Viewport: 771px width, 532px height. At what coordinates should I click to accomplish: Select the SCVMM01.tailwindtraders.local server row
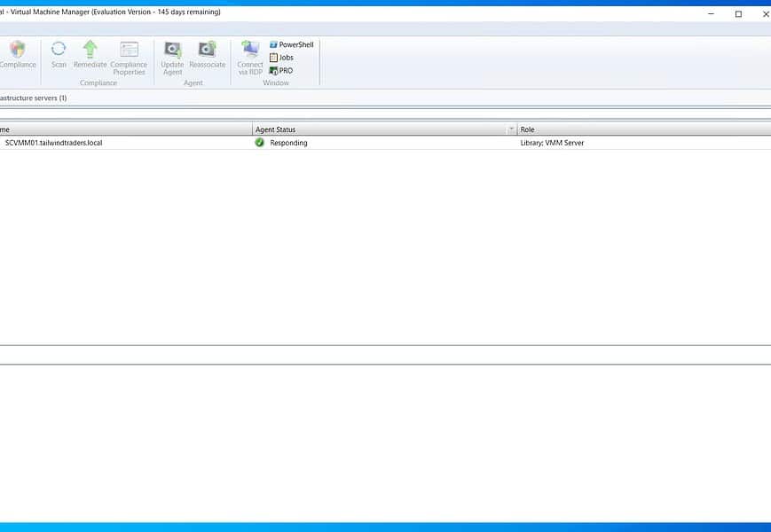point(385,143)
